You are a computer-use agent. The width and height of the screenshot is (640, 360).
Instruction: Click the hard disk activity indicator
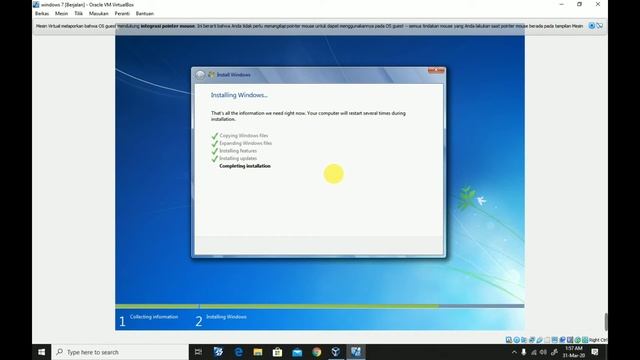(509, 340)
